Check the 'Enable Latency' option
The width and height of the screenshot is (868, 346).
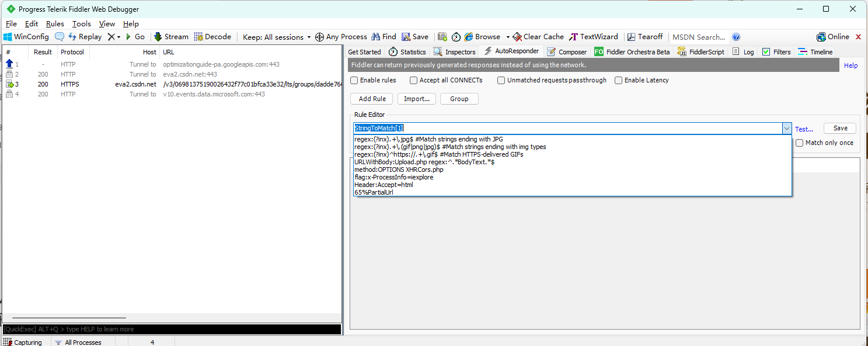tap(618, 80)
